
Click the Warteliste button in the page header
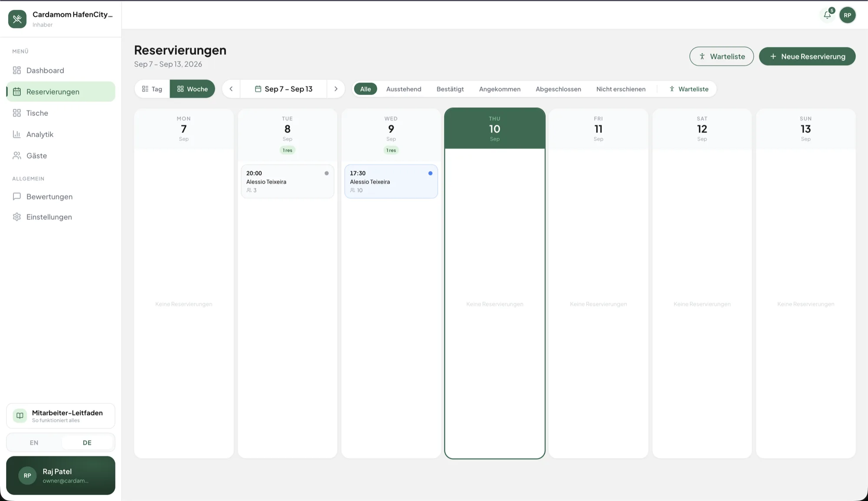point(721,56)
